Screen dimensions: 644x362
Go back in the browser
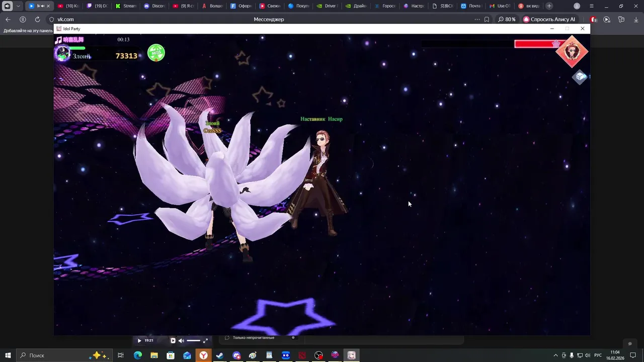point(8,19)
